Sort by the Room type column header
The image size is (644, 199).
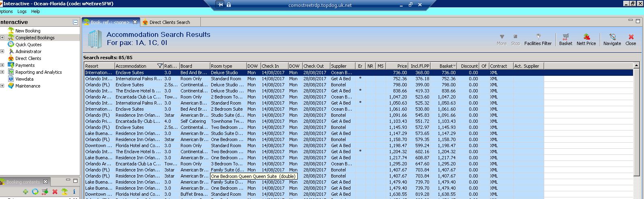228,66
